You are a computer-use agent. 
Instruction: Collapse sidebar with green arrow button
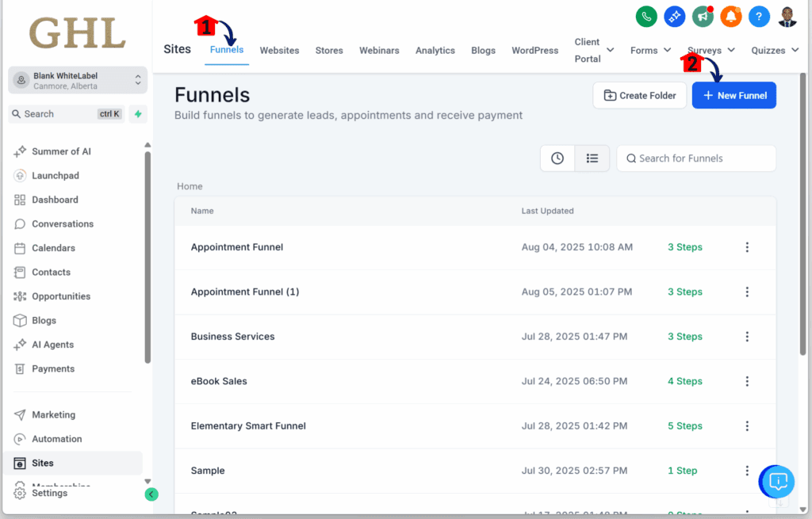pos(151,494)
